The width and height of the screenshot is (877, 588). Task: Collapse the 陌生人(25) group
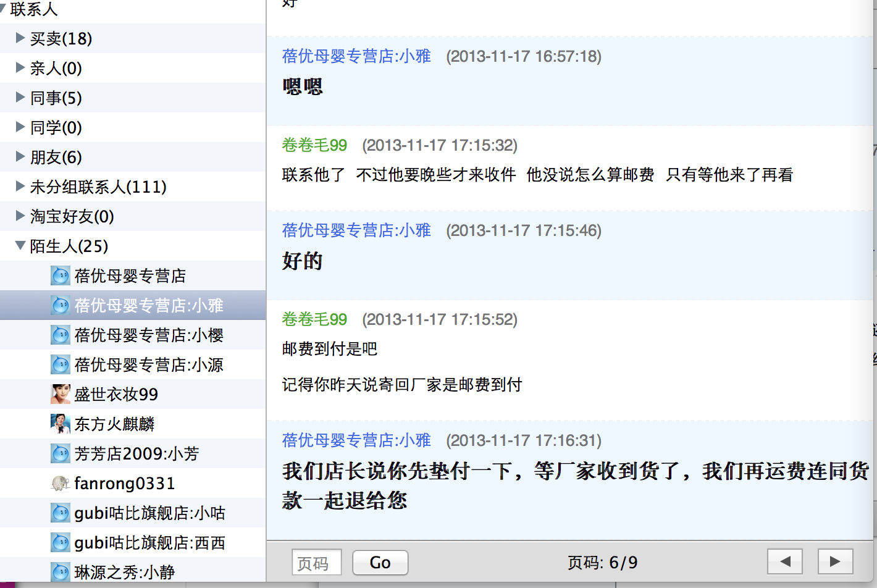[x=20, y=246]
